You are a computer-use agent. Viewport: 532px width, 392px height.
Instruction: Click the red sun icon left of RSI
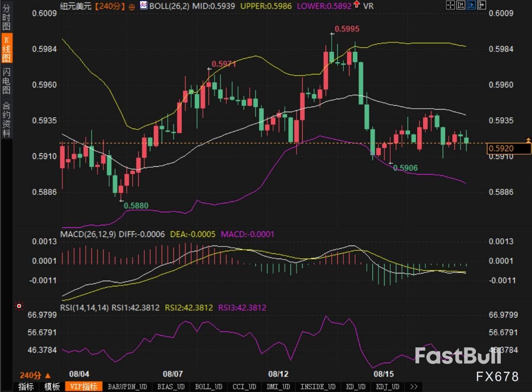[x=19, y=306]
